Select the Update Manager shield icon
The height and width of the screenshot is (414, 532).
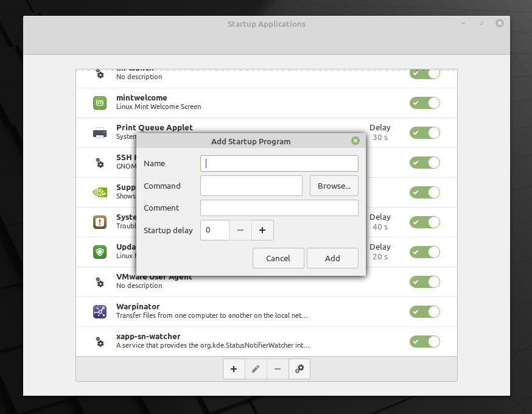click(x=99, y=251)
